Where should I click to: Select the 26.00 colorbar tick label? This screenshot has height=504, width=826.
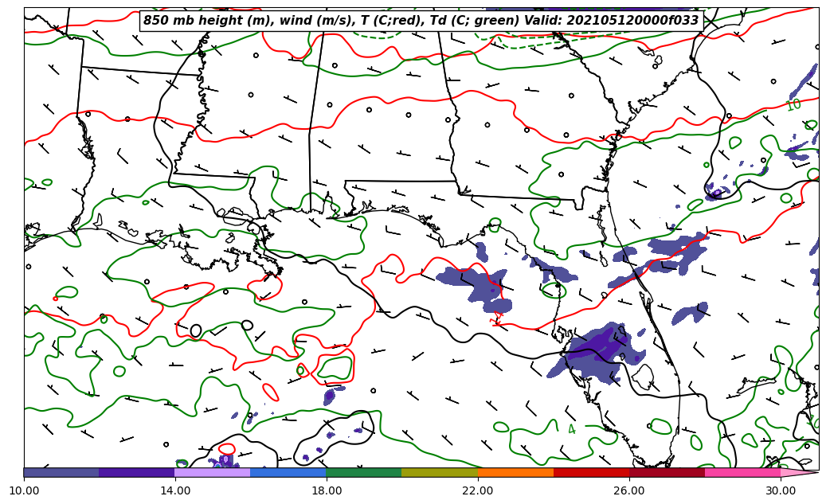click(629, 490)
